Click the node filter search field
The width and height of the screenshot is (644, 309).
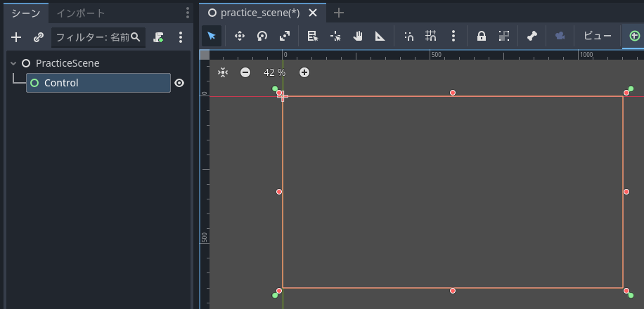point(91,37)
